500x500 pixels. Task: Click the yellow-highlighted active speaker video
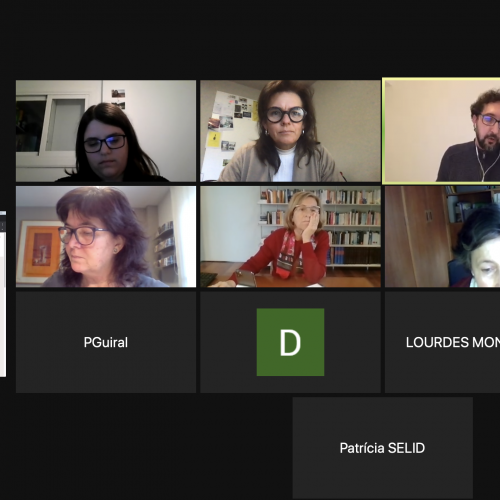(441, 131)
